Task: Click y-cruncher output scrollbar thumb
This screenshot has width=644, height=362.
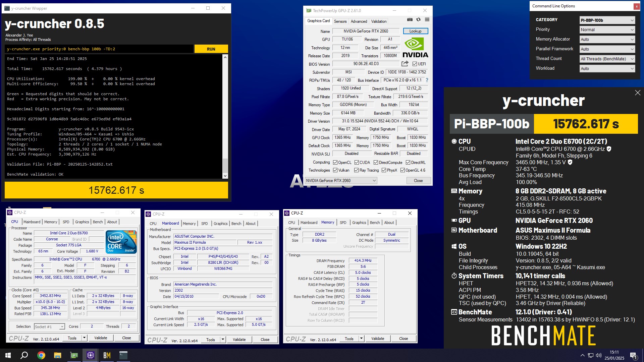Action: coord(225,166)
